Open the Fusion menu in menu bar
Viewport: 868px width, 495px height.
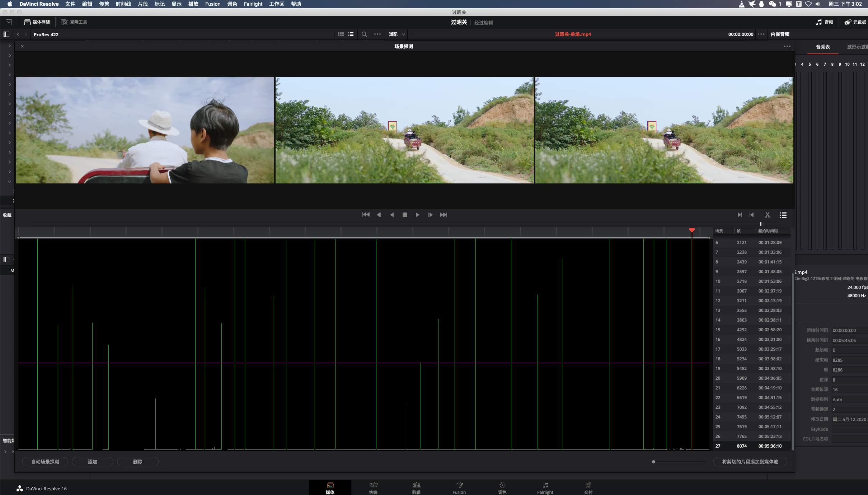click(x=213, y=4)
